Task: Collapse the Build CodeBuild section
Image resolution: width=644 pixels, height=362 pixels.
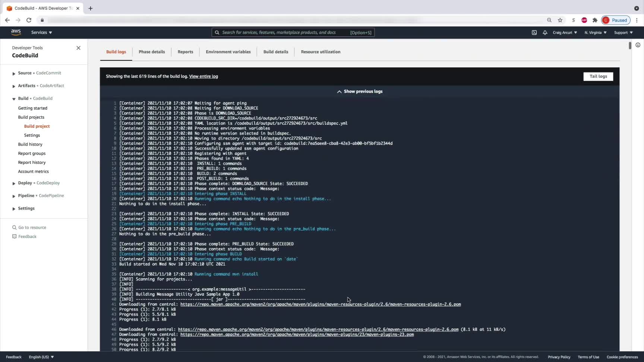Action: click(x=14, y=99)
